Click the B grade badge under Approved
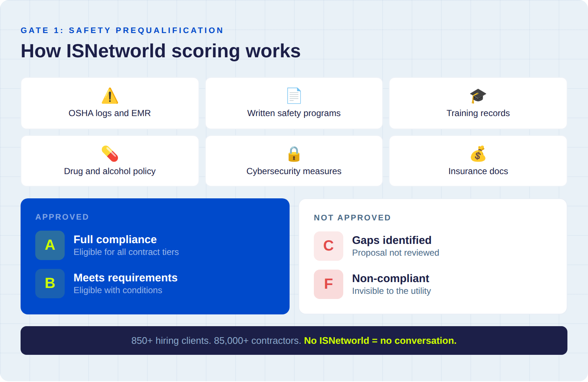 tap(50, 284)
